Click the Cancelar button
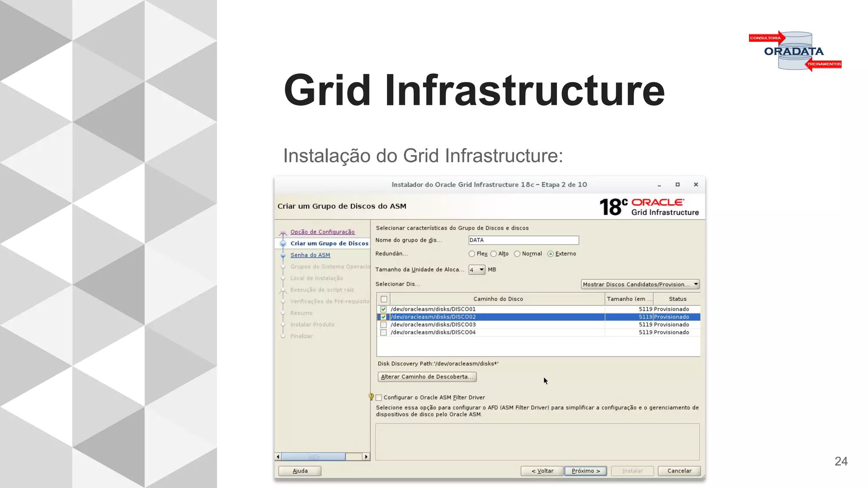 (x=679, y=471)
